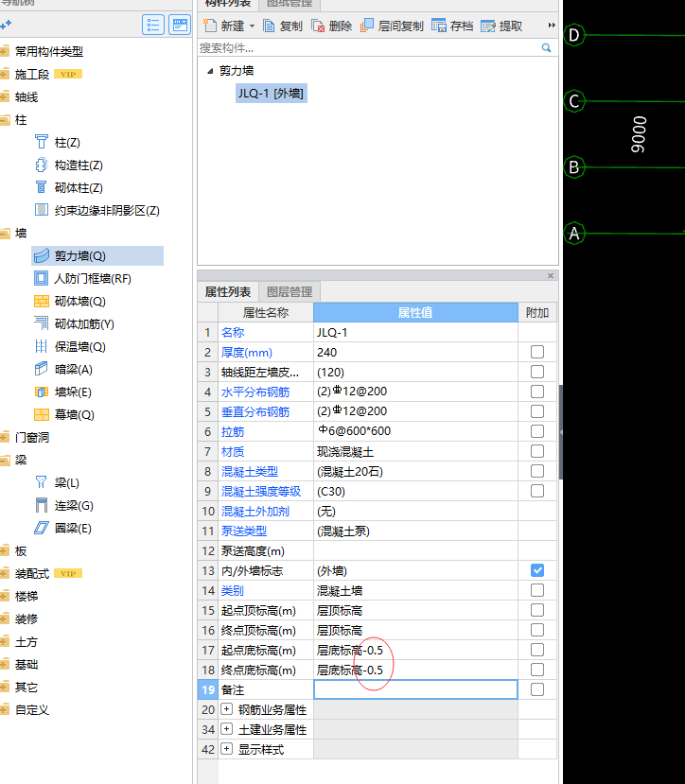
Task: Click the 混凝土强度等级 property link
Action: tap(261, 491)
